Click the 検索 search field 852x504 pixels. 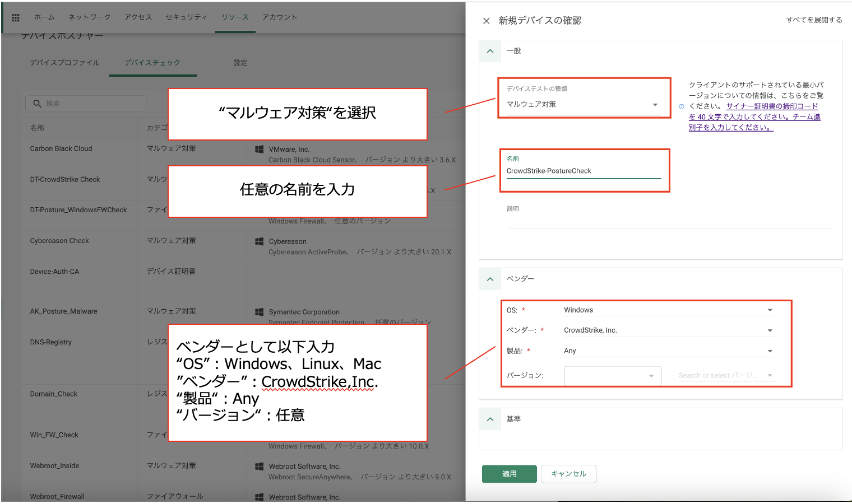[x=86, y=104]
